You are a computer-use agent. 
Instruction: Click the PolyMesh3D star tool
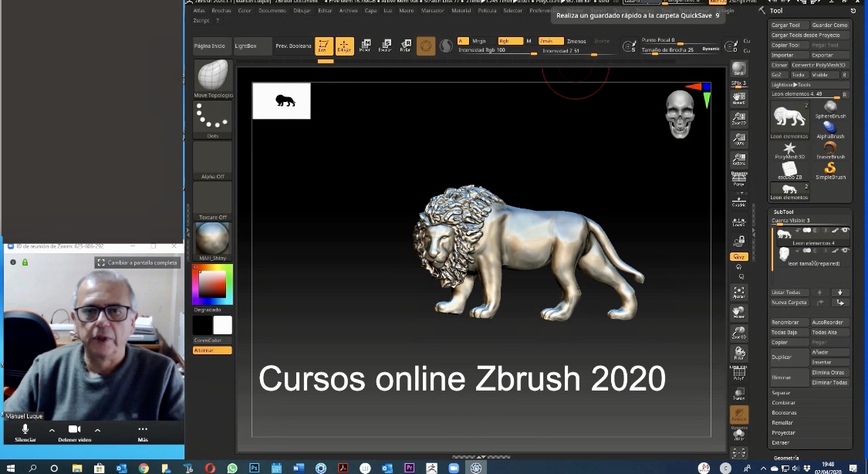tap(789, 148)
